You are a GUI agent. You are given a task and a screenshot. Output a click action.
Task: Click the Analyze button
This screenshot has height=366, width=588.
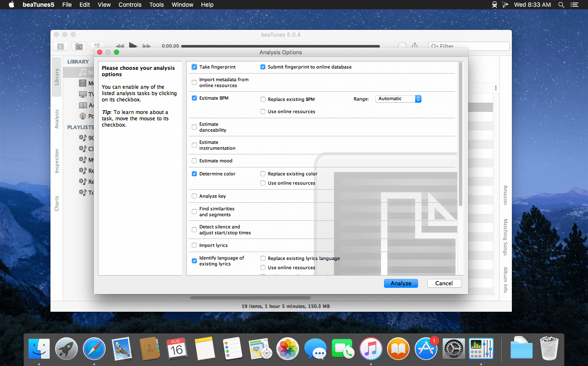(x=401, y=284)
